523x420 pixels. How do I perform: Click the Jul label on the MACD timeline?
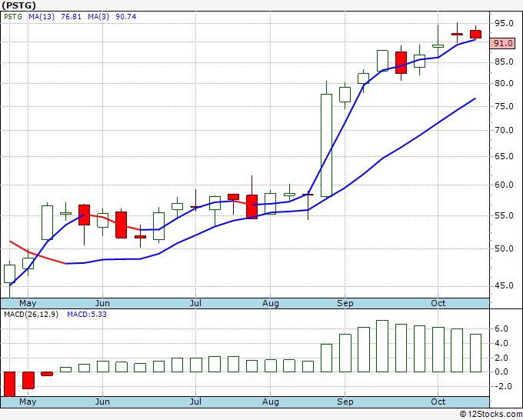coord(195,402)
